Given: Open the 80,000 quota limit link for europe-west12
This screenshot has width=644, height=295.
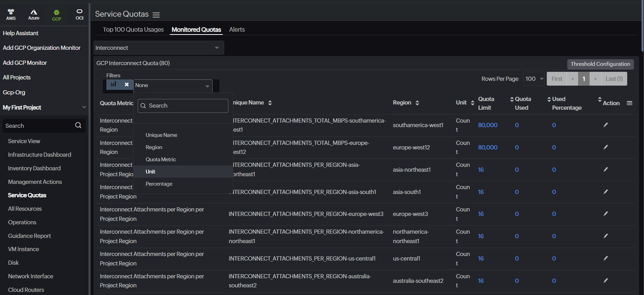Looking at the screenshot, I should point(487,147).
